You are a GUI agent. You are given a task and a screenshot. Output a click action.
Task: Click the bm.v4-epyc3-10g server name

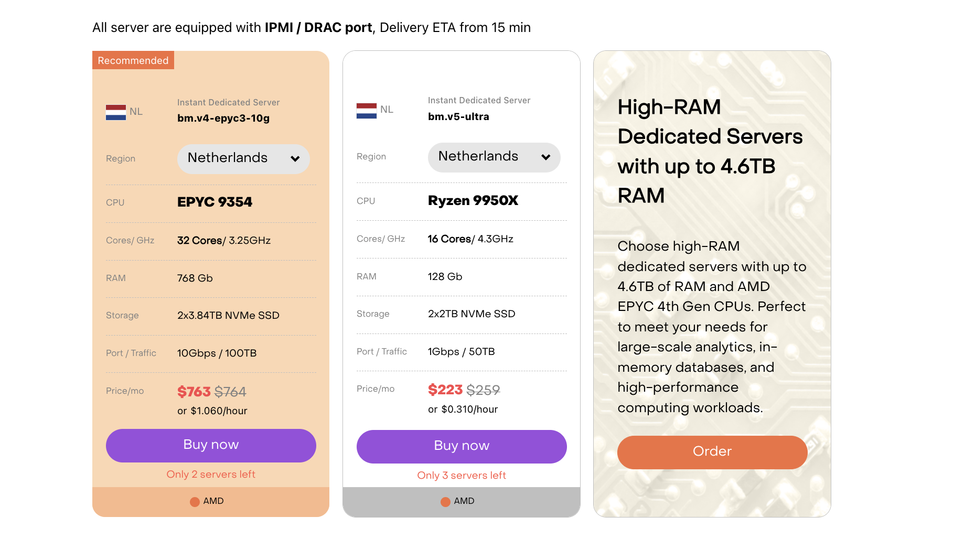click(223, 119)
